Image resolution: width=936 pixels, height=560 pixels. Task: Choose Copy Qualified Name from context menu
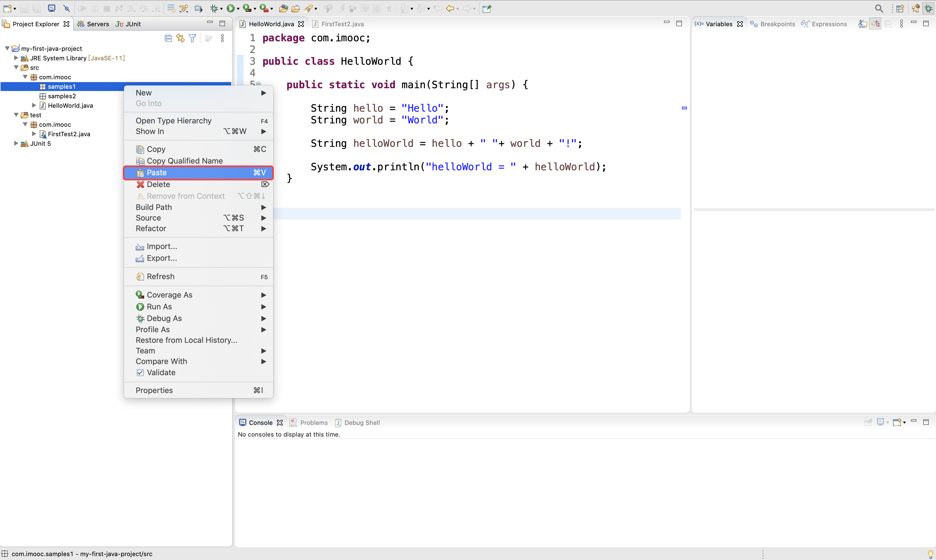point(199,161)
